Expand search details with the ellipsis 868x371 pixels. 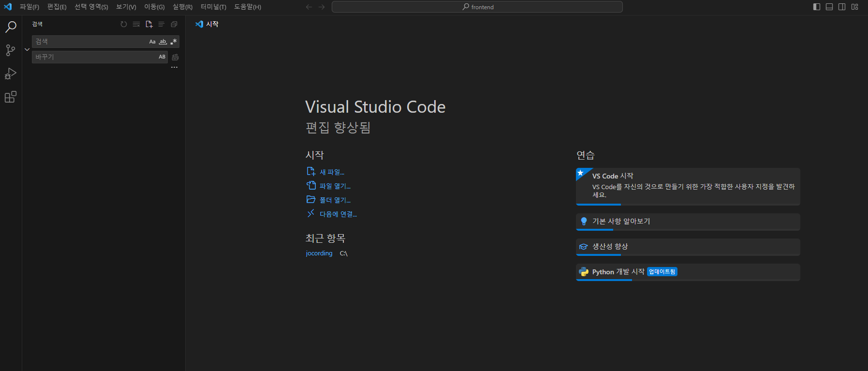[x=175, y=67]
